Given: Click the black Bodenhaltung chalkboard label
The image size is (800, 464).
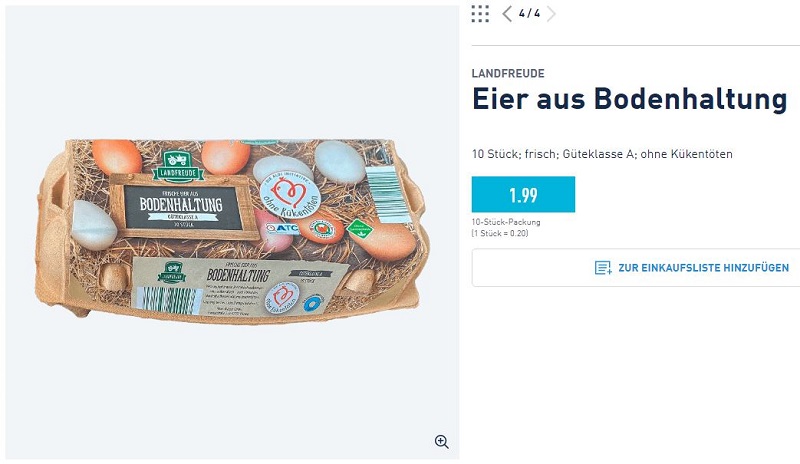Looking at the screenshot, I should (x=183, y=207).
